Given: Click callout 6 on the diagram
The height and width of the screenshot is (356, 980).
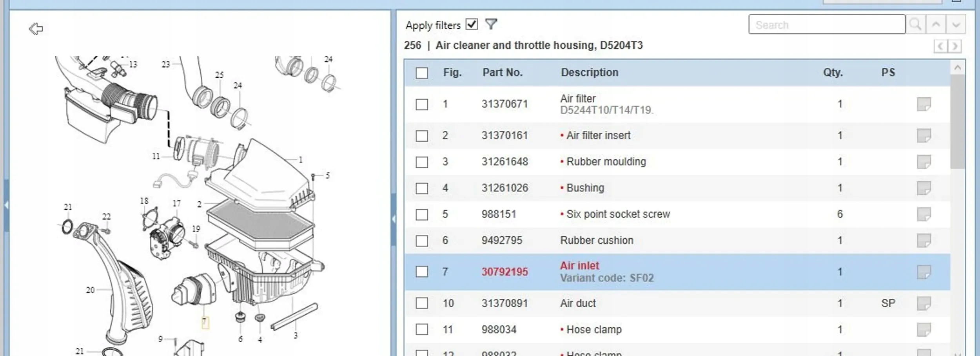Looking at the screenshot, I should tap(240, 339).
